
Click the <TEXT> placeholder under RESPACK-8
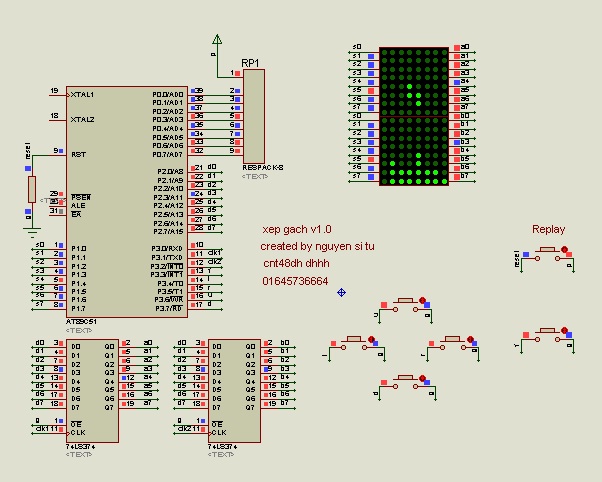click(255, 177)
